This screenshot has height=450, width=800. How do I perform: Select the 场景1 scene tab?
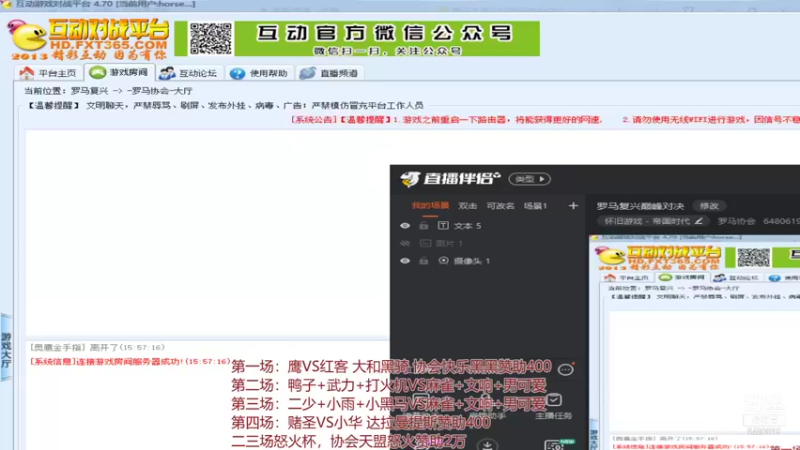tap(535, 206)
